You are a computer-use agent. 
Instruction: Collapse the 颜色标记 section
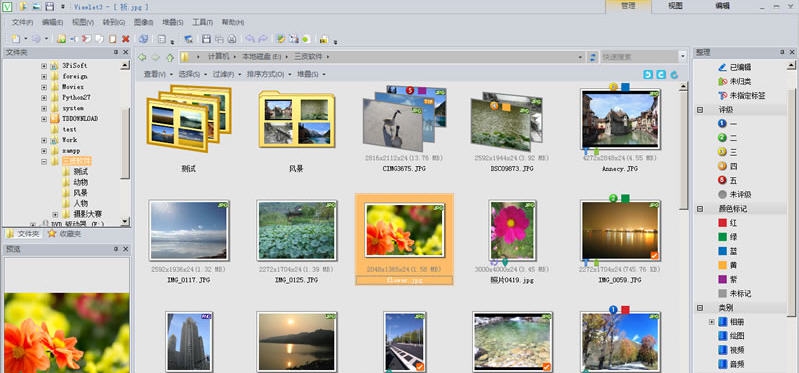coord(700,209)
